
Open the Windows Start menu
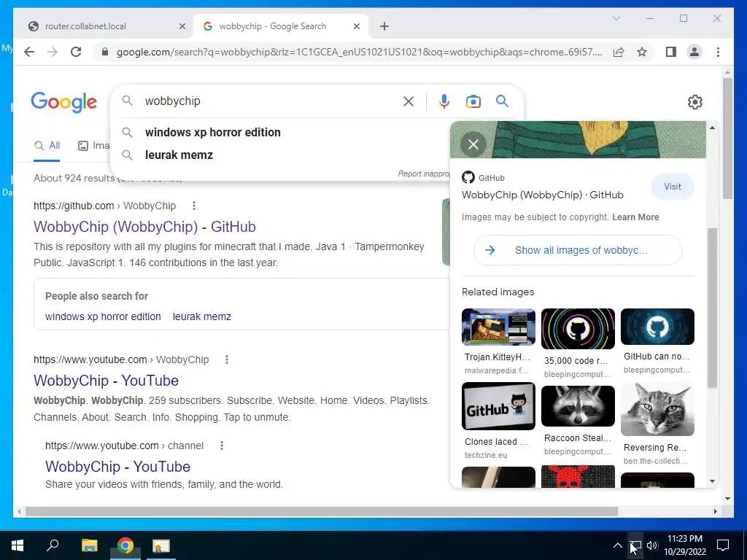pyautogui.click(x=18, y=545)
